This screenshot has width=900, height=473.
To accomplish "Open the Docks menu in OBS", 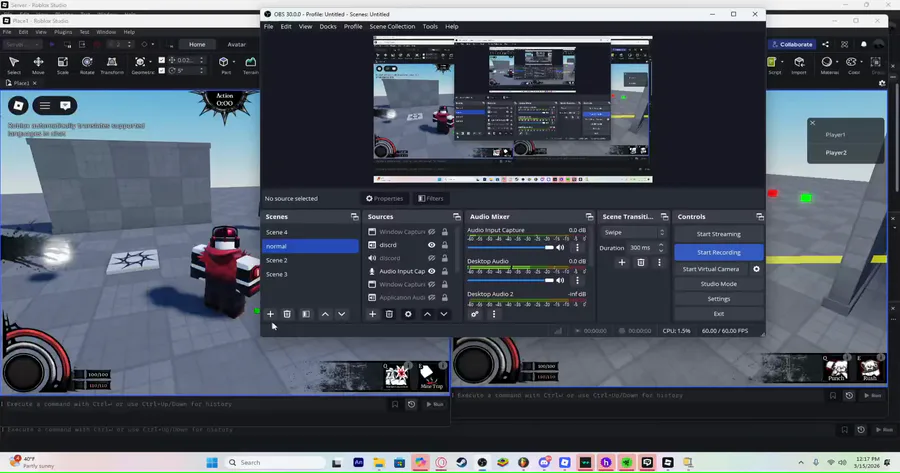I will 328,26.
